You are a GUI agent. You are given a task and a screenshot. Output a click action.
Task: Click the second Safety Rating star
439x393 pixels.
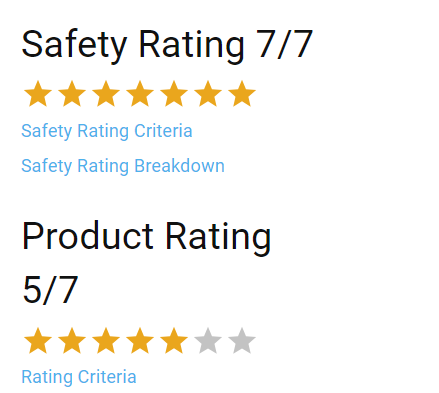(72, 94)
